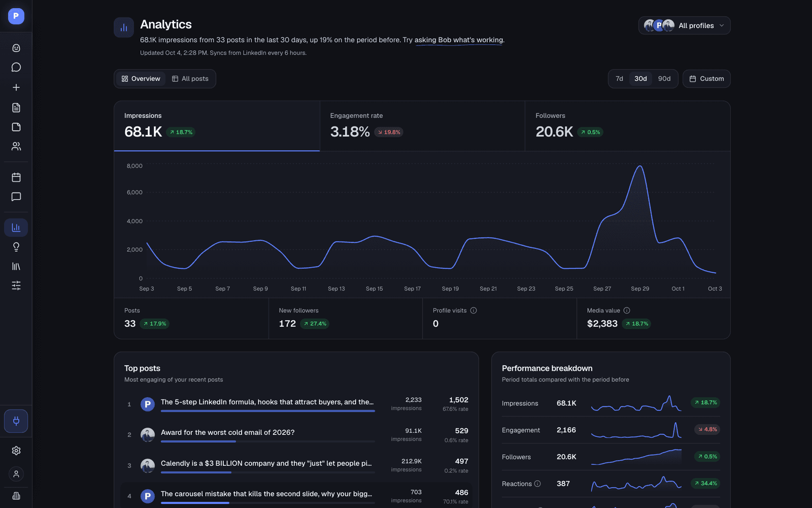Click the bottom building sidebar icon
Image resolution: width=812 pixels, height=508 pixels.
click(x=16, y=496)
